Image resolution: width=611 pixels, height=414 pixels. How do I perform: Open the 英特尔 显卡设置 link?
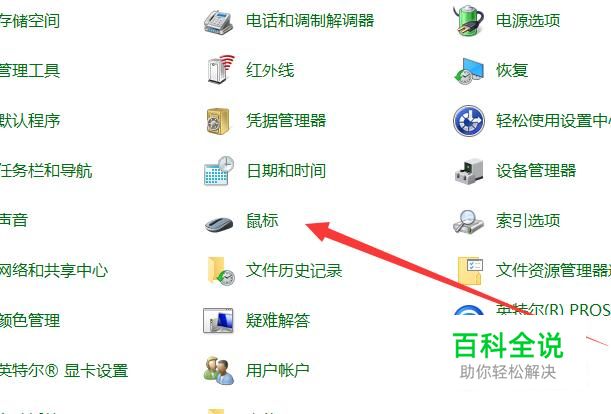[x=64, y=370]
